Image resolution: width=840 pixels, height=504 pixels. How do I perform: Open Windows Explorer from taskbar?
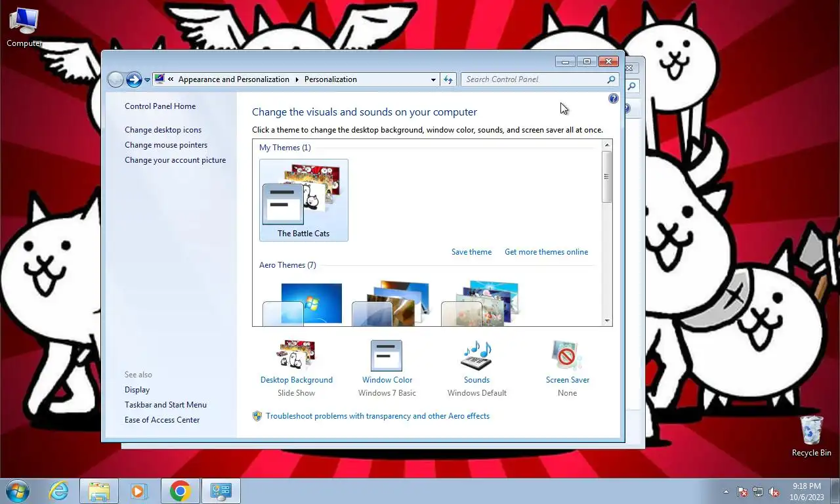click(x=99, y=491)
